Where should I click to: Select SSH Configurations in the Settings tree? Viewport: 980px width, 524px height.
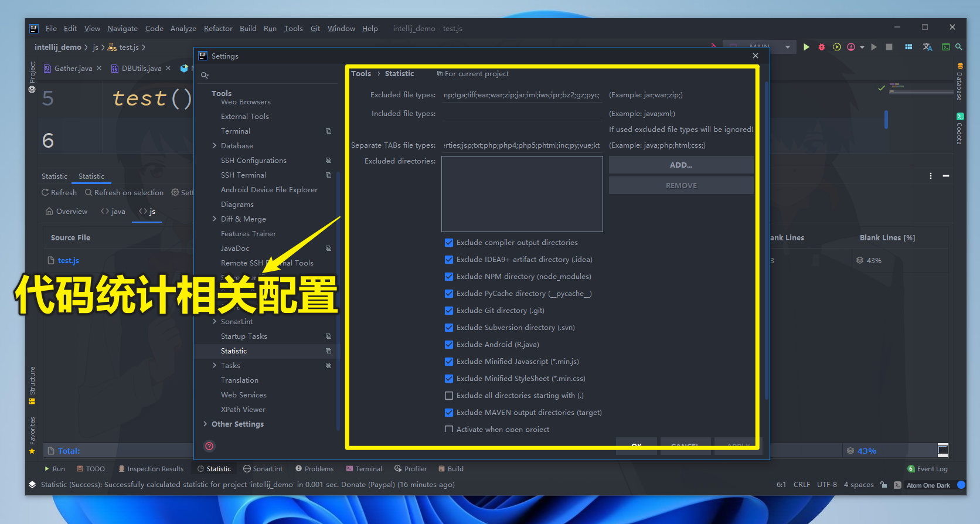pos(254,161)
